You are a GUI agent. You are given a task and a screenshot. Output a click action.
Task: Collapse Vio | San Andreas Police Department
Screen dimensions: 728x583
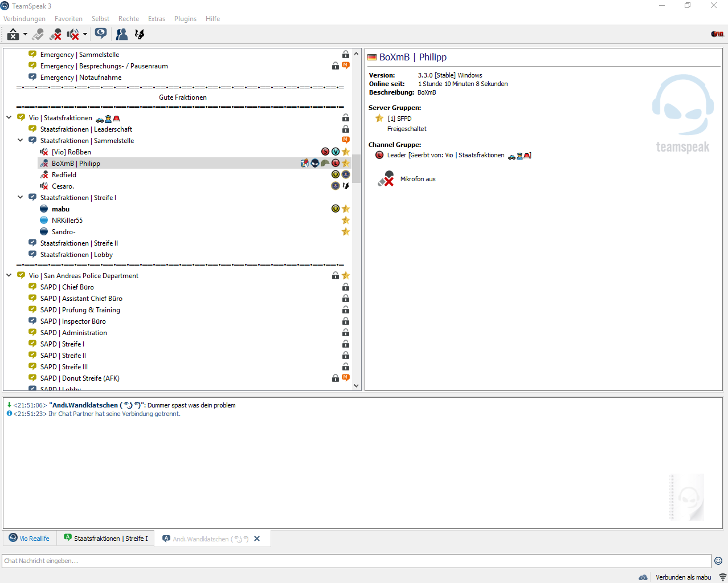(x=9, y=276)
